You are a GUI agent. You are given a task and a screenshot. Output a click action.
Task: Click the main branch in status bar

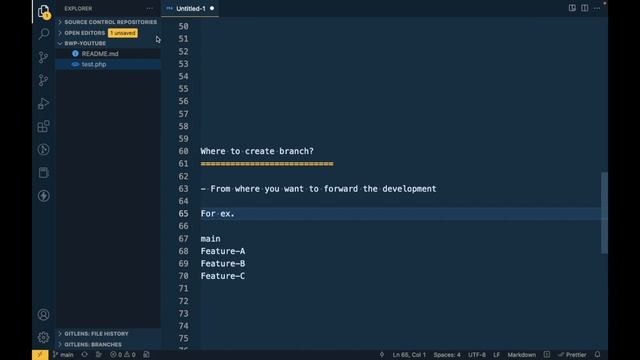[x=63, y=355]
